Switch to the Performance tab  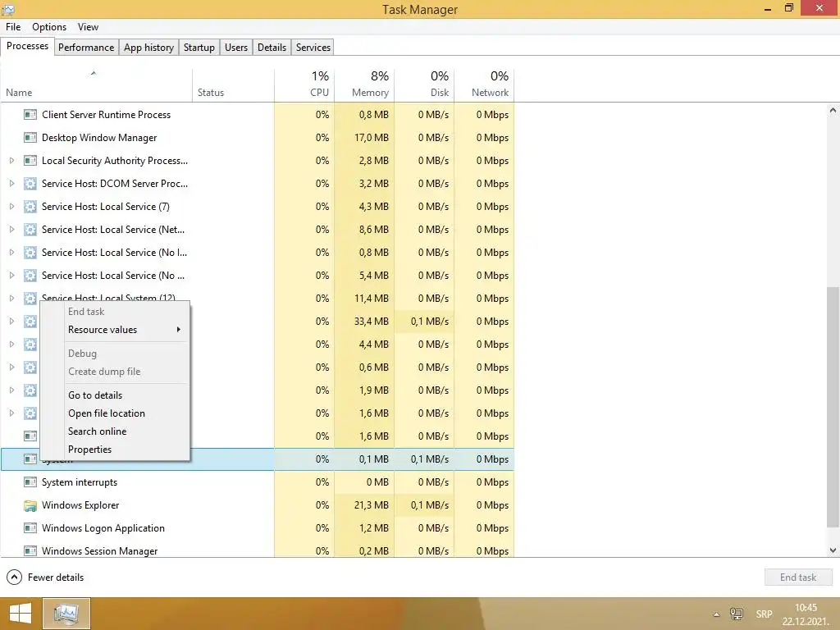click(86, 47)
